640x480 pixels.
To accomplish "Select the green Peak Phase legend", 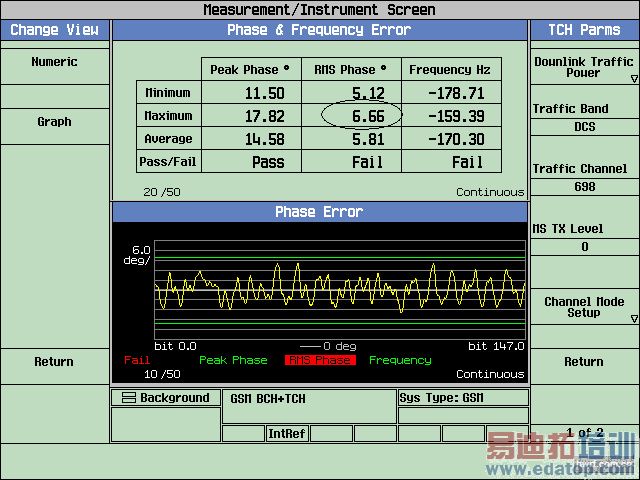I will point(233,360).
